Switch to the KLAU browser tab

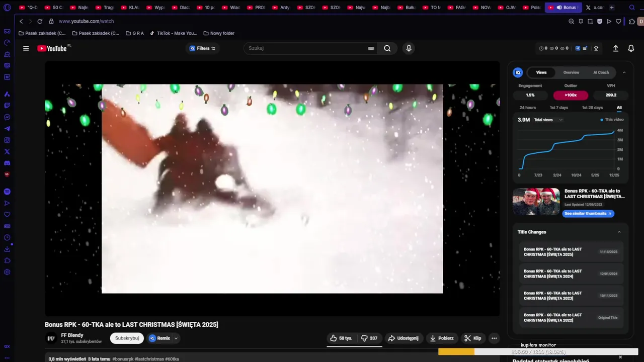130,8
